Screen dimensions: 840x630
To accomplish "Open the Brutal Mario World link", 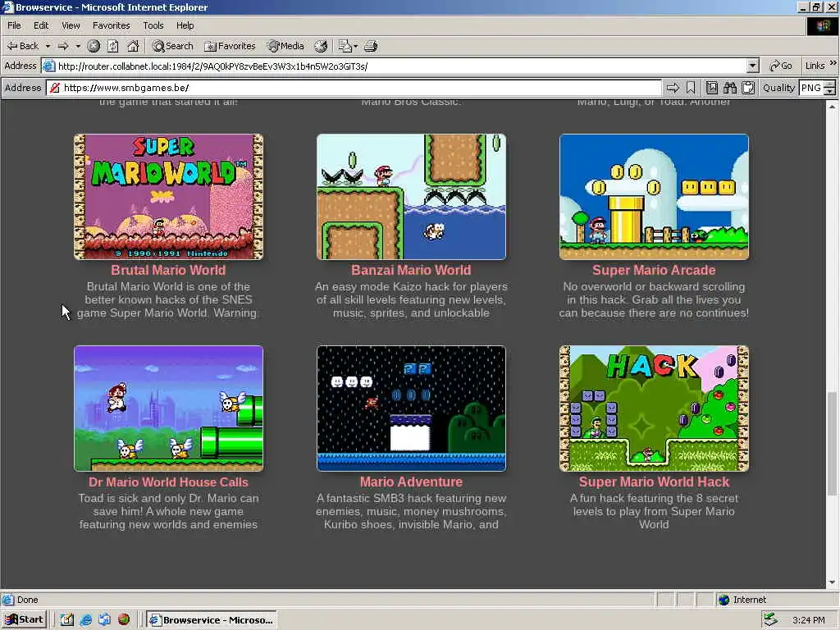I will pos(168,270).
